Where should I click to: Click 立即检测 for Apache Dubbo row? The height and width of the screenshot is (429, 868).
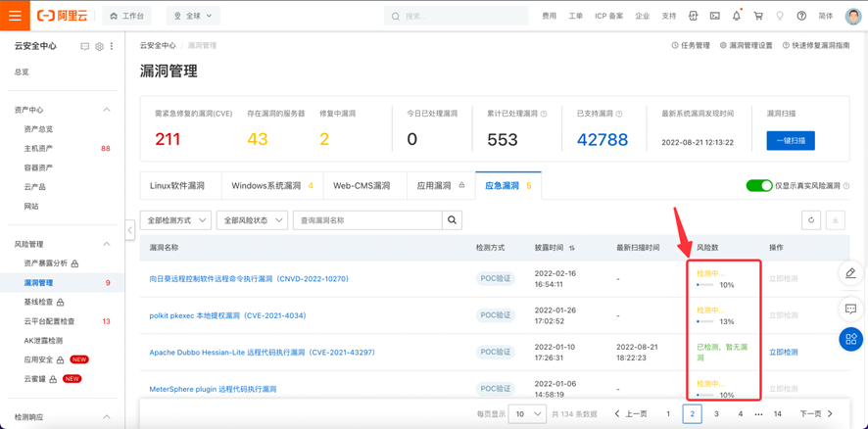tap(784, 352)
